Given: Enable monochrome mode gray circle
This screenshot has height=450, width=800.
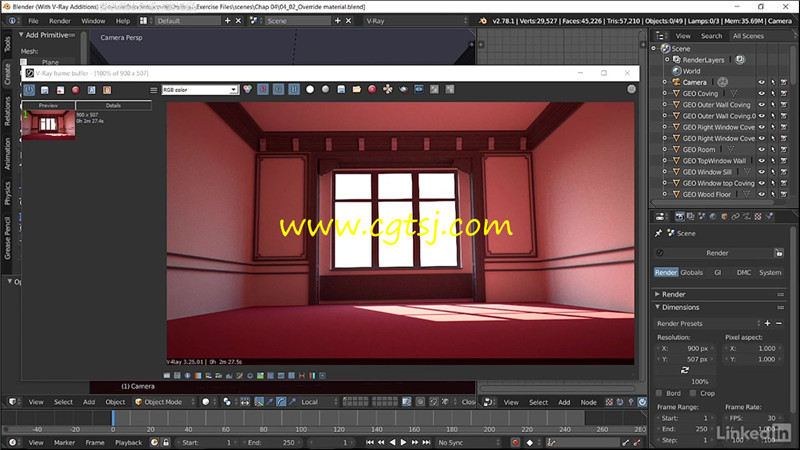Looking at the screenshot, I should 326,89.
